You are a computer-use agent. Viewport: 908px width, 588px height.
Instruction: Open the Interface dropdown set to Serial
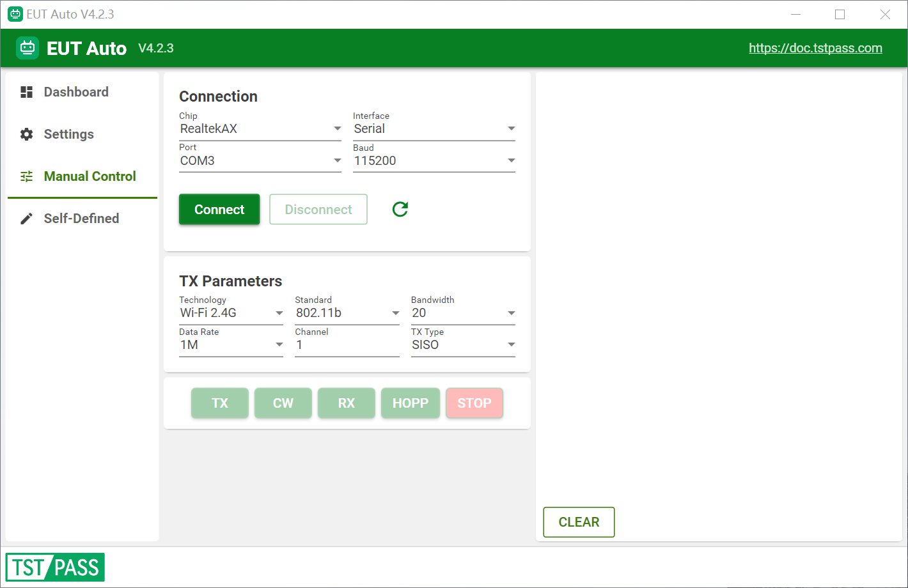434,128
